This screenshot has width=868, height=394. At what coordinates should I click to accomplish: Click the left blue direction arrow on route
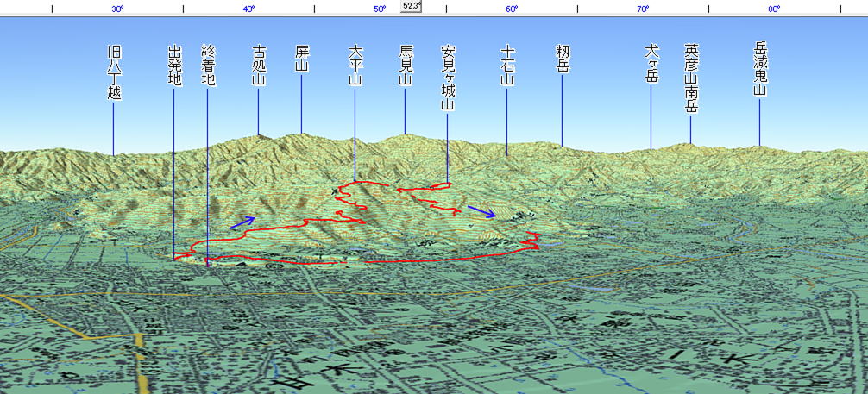[x=242, y=222]
